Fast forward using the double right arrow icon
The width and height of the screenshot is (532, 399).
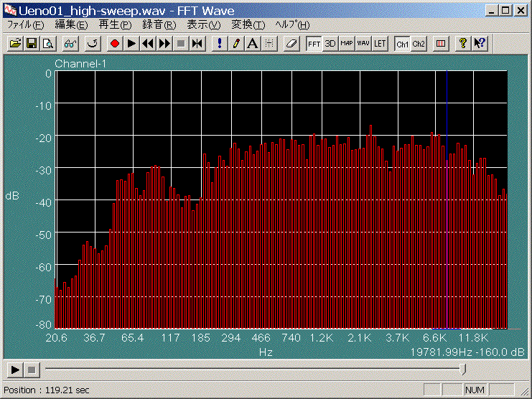[164, 44]
